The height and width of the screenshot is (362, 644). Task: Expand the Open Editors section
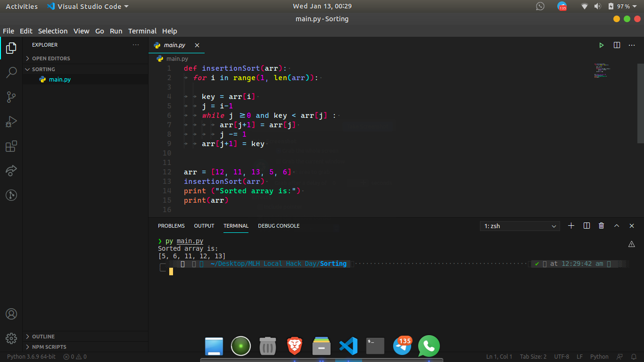click(x=51, y=58)
